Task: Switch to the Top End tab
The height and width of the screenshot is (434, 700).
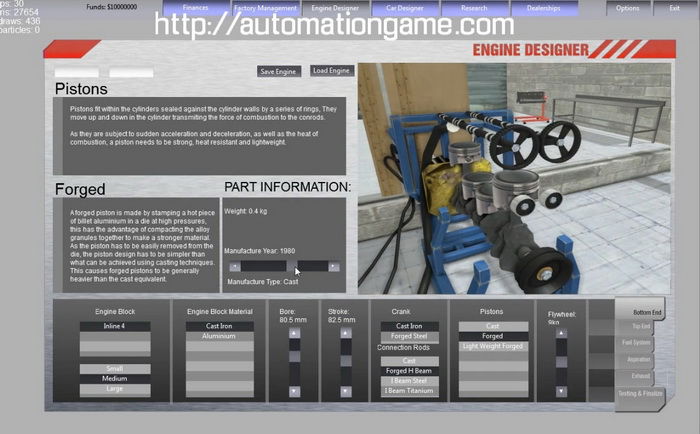Action: pos(635,327)
